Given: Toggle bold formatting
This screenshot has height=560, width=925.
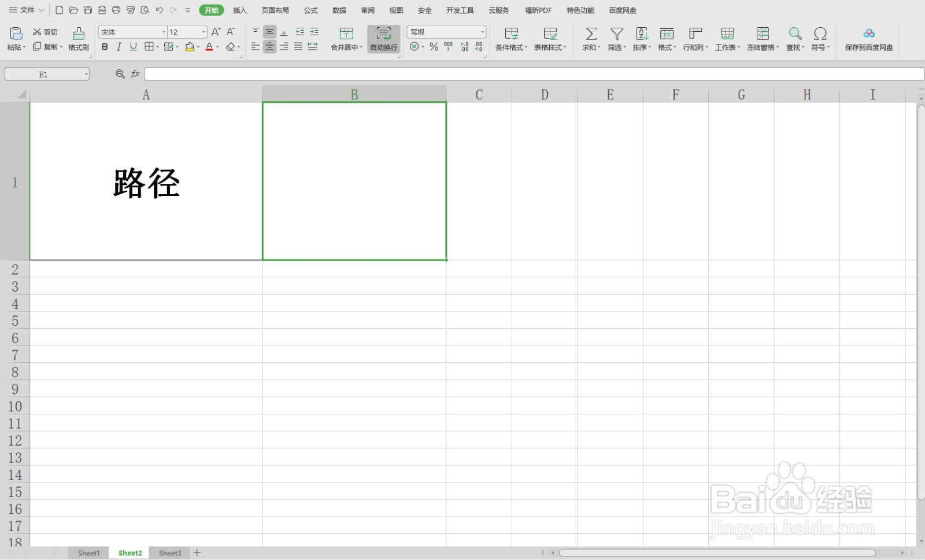Looking at the screenshot, I should tap(105, 47).
